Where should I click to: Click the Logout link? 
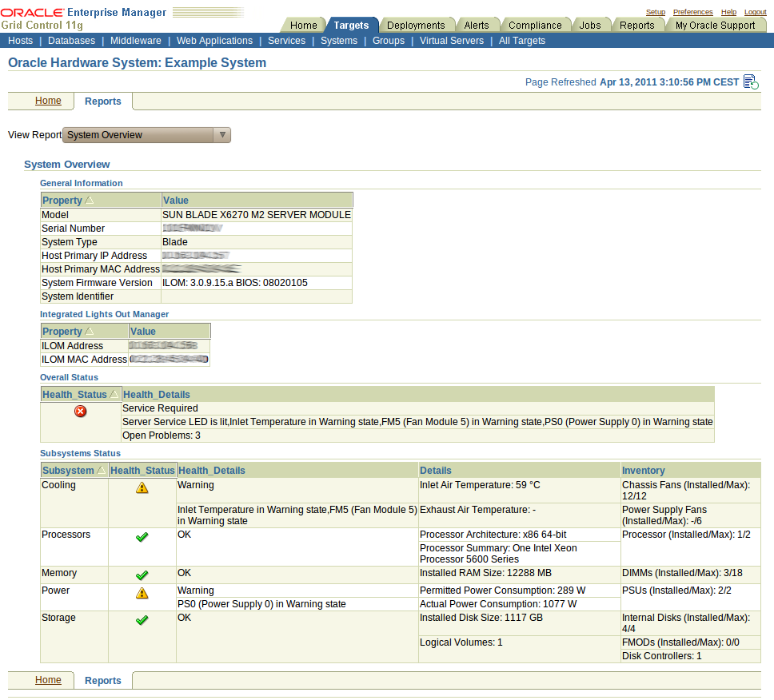(x=756, y=12)
